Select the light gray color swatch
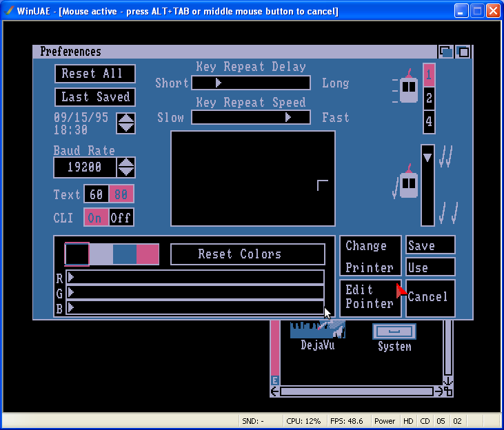This screenshot has width=504, height=430. click(x=101, y=254)
